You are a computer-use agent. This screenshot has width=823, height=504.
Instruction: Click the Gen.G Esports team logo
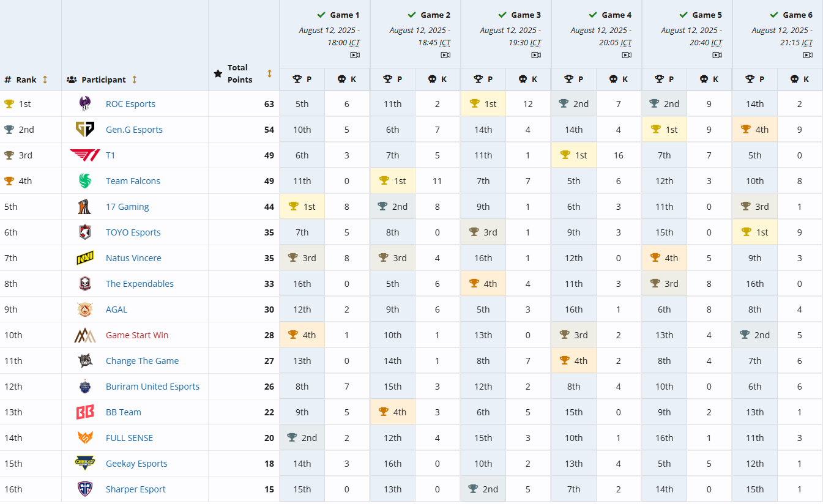coord(84,130)
